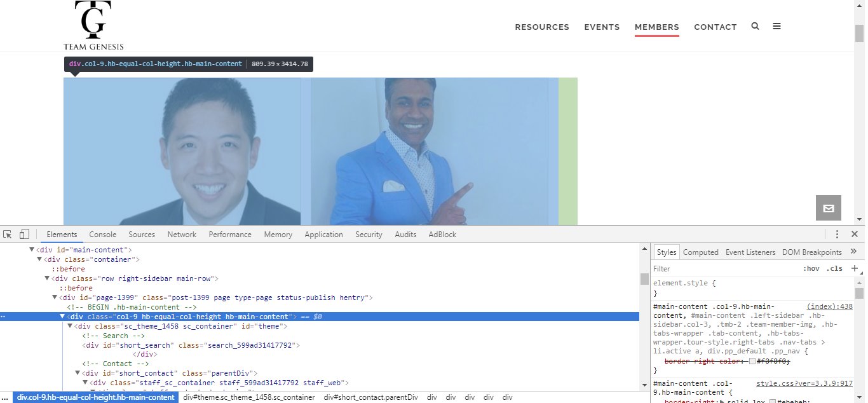Toggle the :hov element state button
The width and height of the screenshot is (868, 403).
[x=811, y=268]
